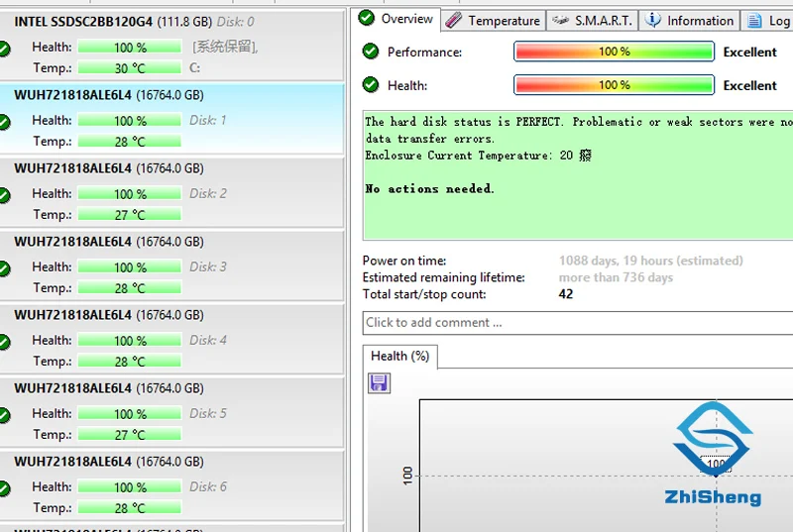Click the Disk 0 temperature bar 30 °C
The image size is (793, 532).
[x=130, y=67]
